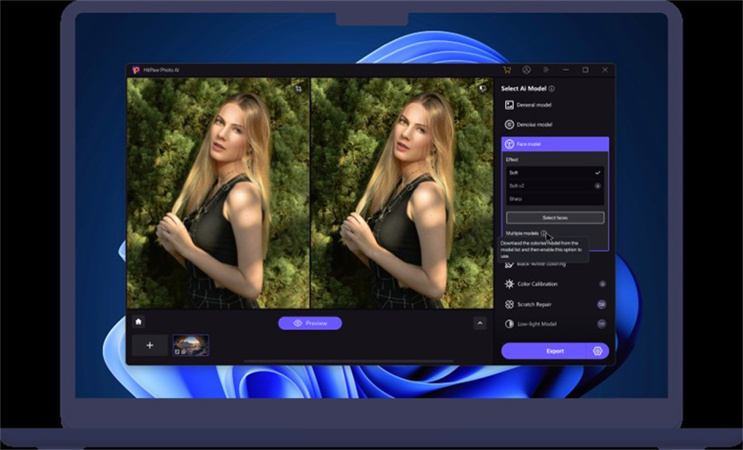
Task: Click the info icon next to Multiple models
Action: (545, 234)
